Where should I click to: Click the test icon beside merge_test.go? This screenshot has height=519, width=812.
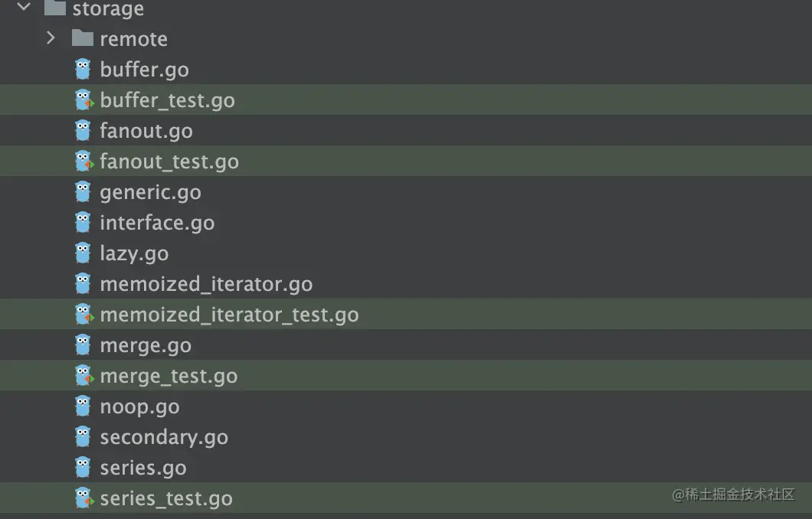pyautogui.click(x=83, y=376)
